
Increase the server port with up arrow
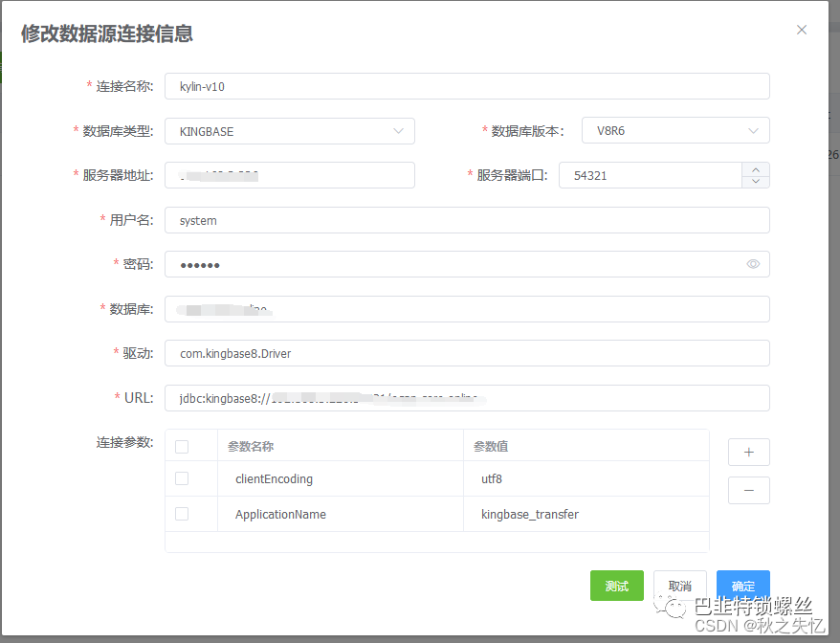pos(756,169)
